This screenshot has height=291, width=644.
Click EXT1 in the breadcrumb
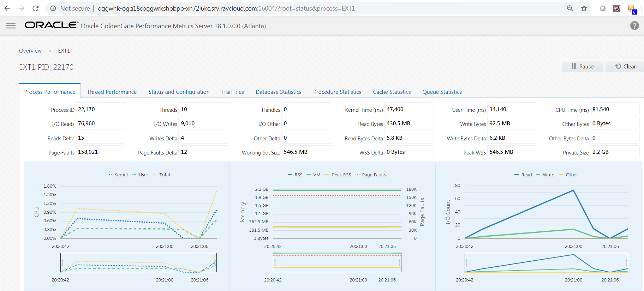(64, 51)
